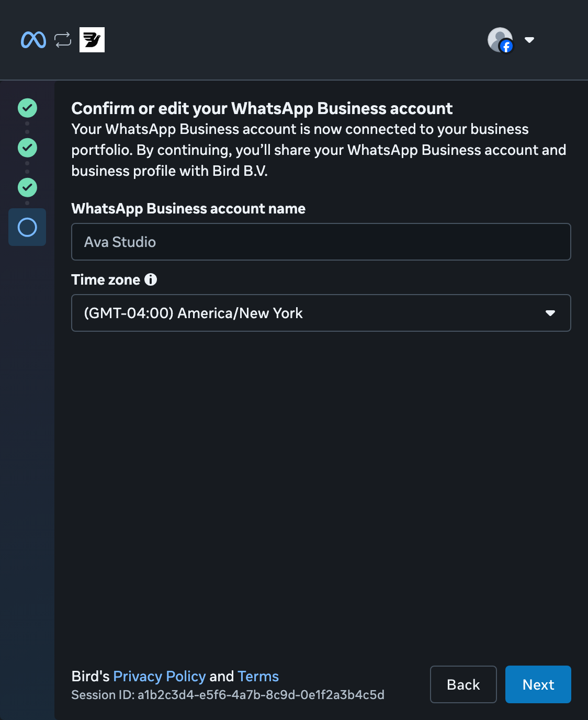This screenshot has width=588, height=720.
Task: Edit the WhatsApp Business account name field
Action: pyautogui.click(x=321, y=242)
